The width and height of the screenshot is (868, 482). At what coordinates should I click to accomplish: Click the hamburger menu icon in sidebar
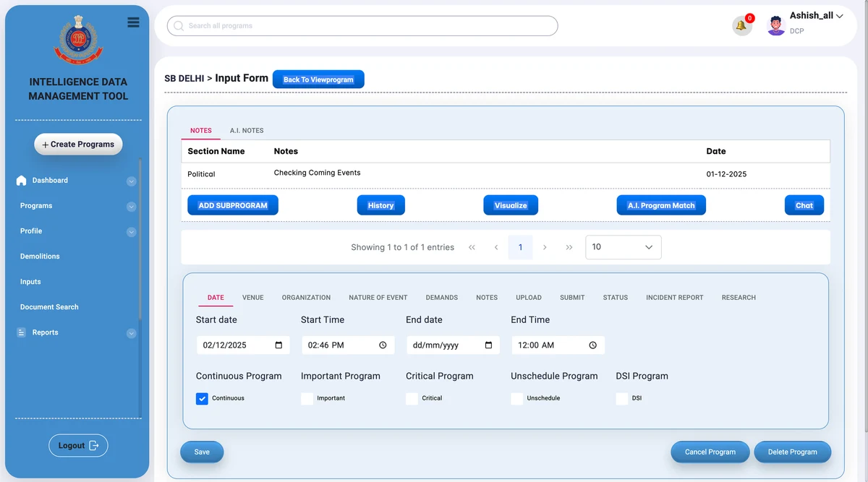133,22
